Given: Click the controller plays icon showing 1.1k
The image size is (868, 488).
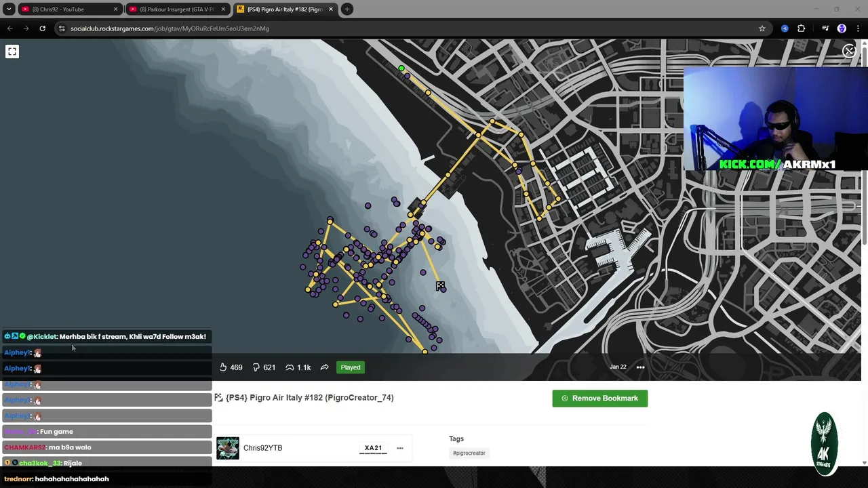Looking at the screenshot, I should (x=290, y=367).
